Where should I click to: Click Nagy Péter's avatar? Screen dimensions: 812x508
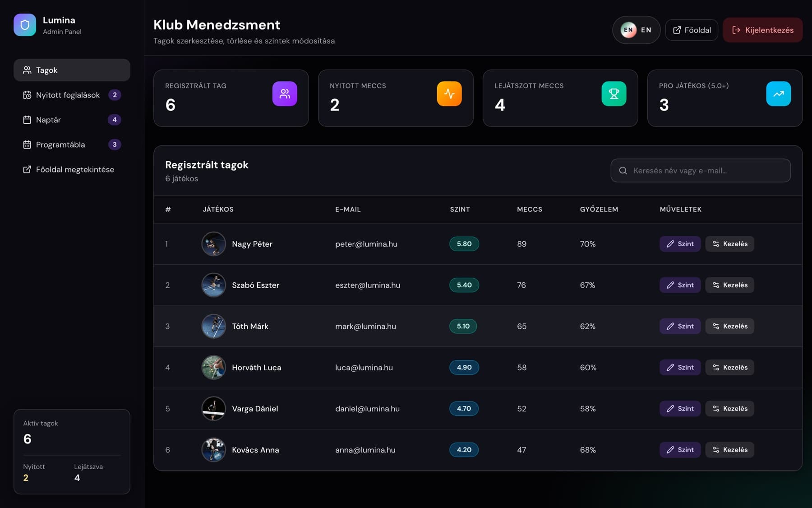click(213, 244)
